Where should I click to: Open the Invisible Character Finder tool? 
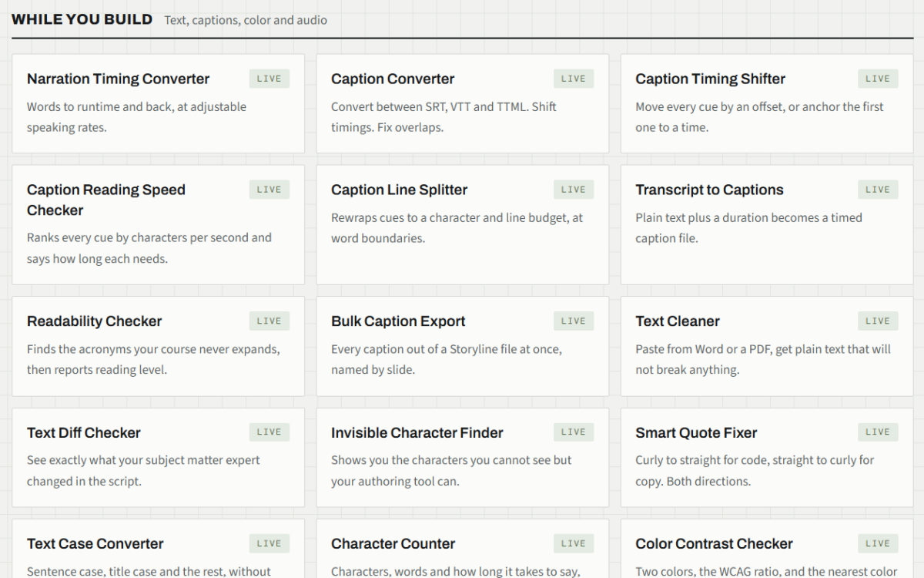(463, 457)
